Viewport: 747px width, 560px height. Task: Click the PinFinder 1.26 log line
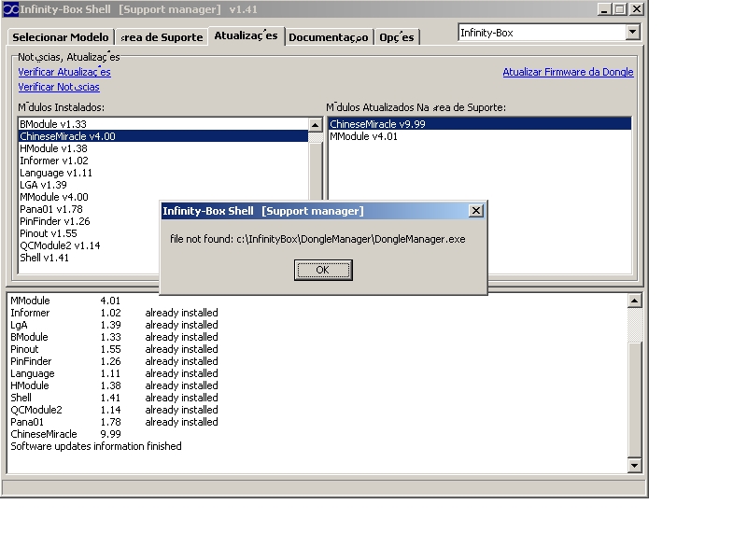pyautogui.click(x=114, y=361)
